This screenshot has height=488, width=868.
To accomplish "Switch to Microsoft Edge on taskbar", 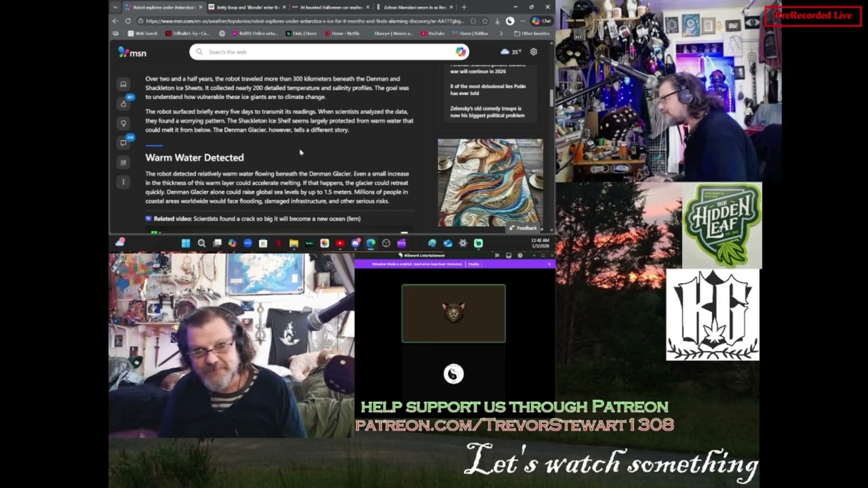I will [x=370, y=243].
